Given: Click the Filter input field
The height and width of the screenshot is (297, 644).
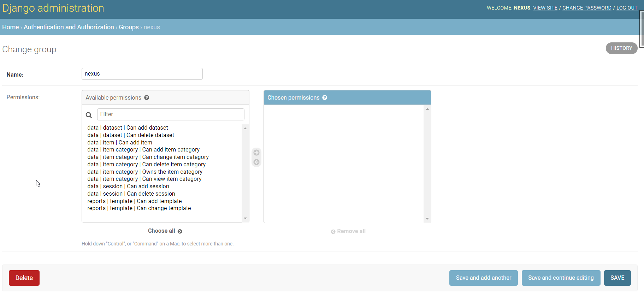Looking at the screenshot, I should click(171, 114).
